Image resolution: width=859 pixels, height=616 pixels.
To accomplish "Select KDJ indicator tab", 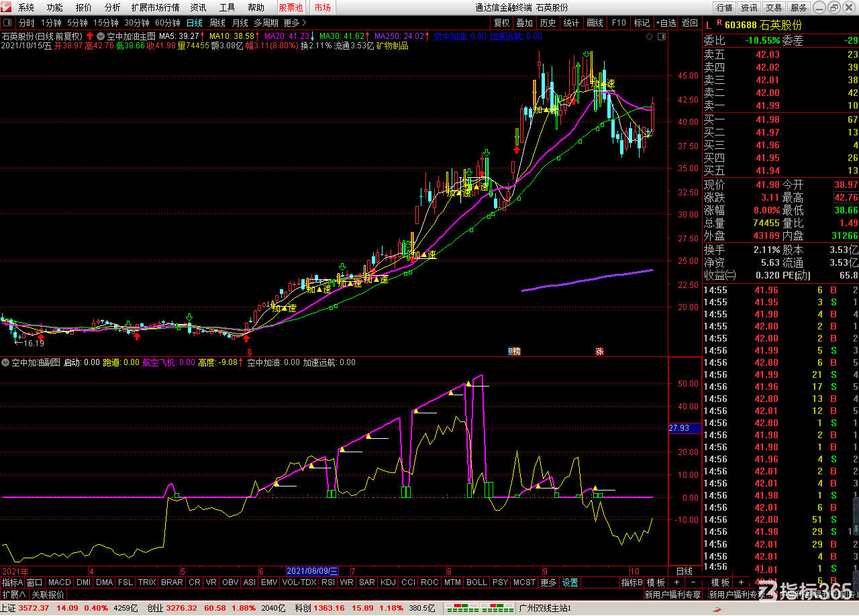I will pyautogui.click(x=388, y=582).
